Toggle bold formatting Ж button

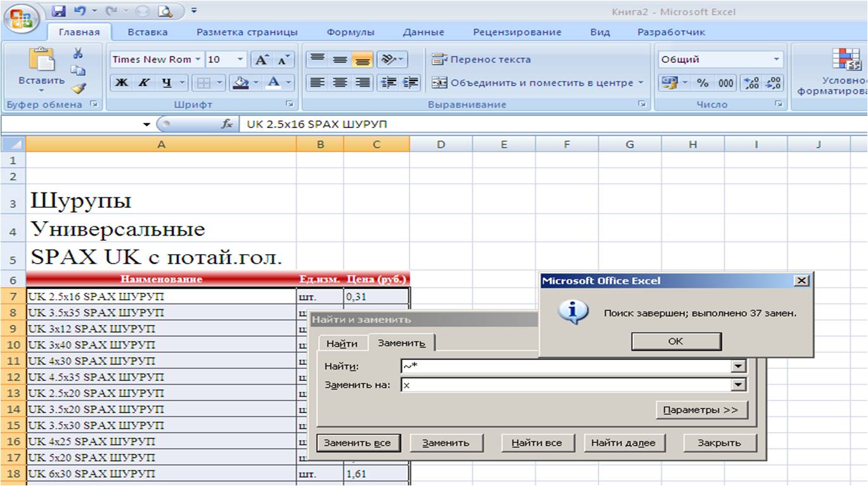[123, 82]
